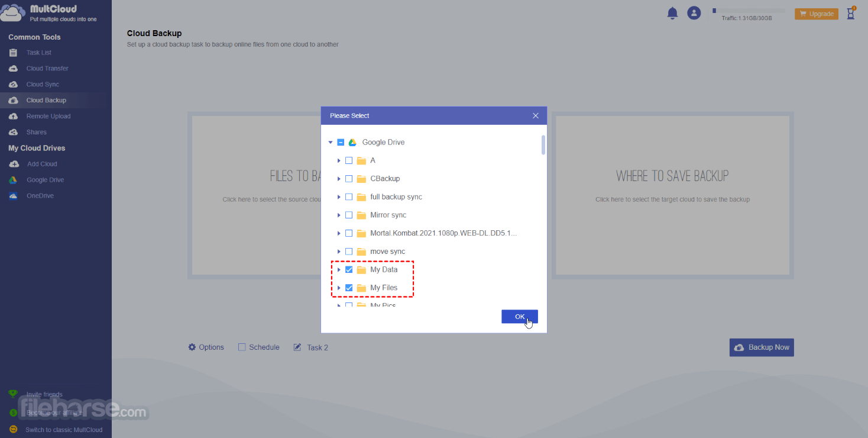This screenshot has width=868, height=438.
Task: Click the hourglass icon in top bar
Action: coord(851,13)
